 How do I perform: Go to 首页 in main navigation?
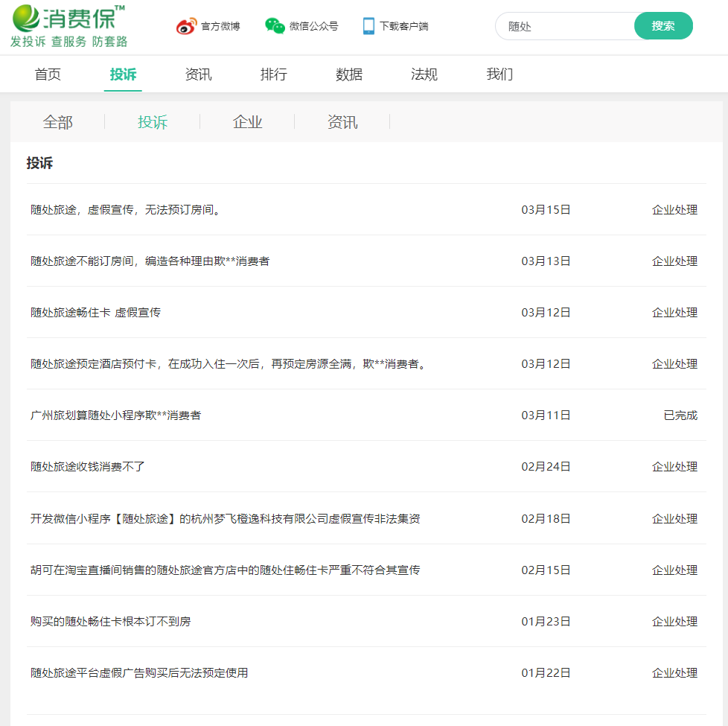pyautogui.click(x=48, y=74)
